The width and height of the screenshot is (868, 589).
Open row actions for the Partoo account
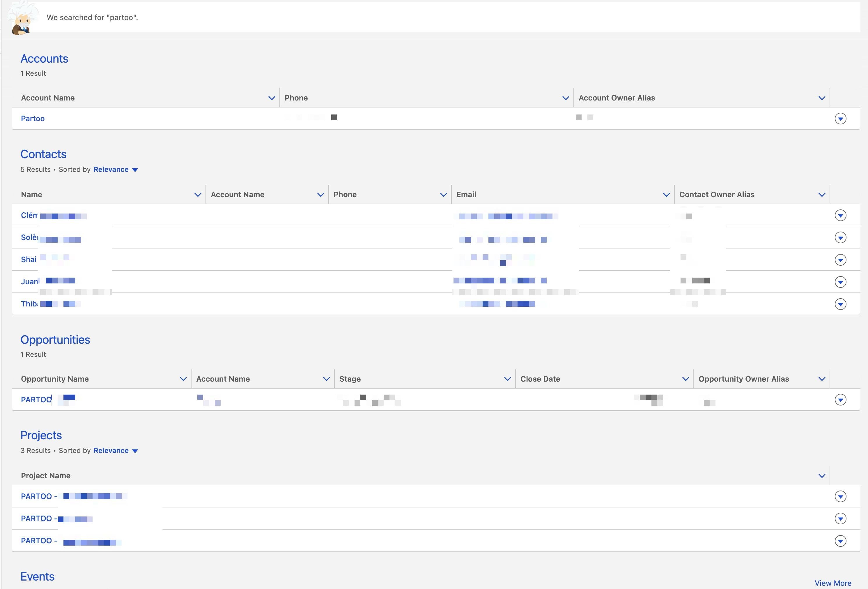(840, 119)
